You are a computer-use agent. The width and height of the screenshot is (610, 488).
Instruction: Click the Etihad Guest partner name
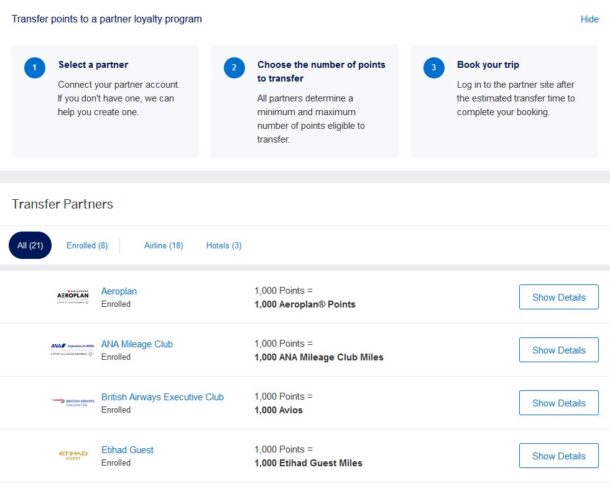pyautogui.click(x=127, y=450)
